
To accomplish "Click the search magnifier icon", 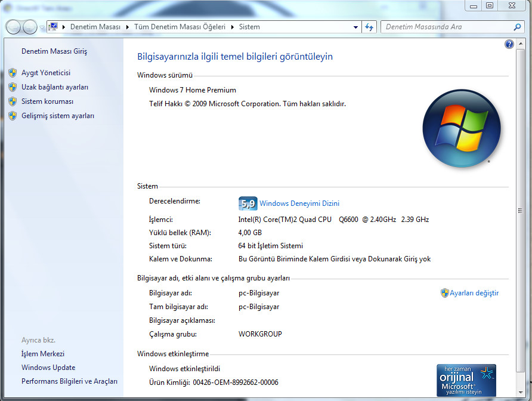I will coord(517,27).
